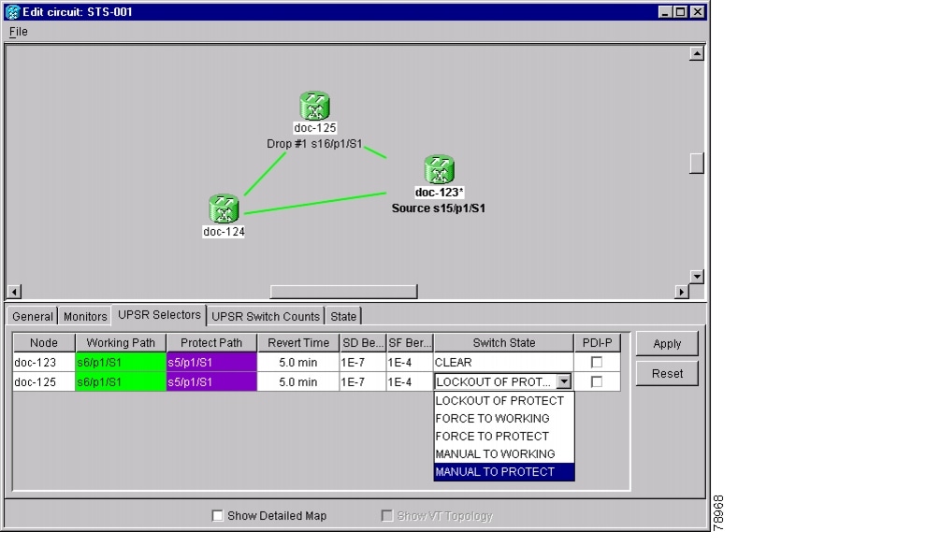Click the Source s15/p1/S1 label

(438, 208)
